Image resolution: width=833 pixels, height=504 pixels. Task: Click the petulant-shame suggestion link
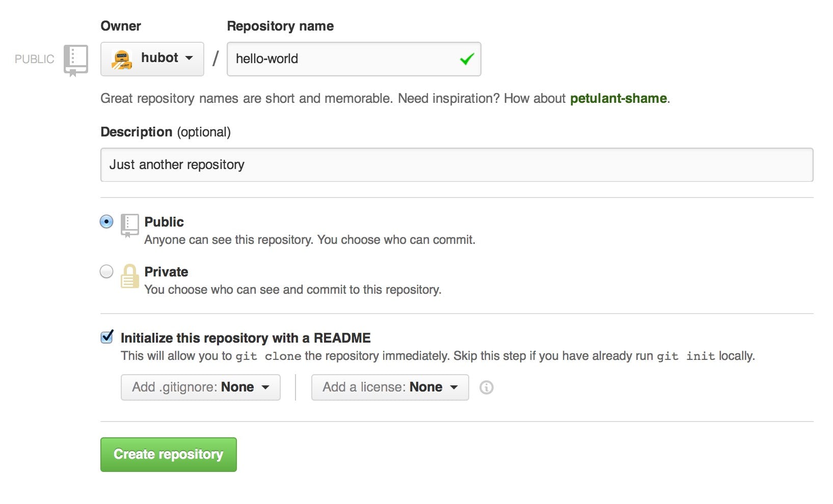pos(618,98)
